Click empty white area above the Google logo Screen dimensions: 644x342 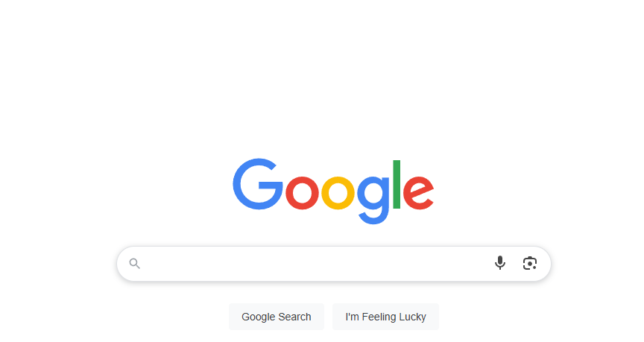333,82
